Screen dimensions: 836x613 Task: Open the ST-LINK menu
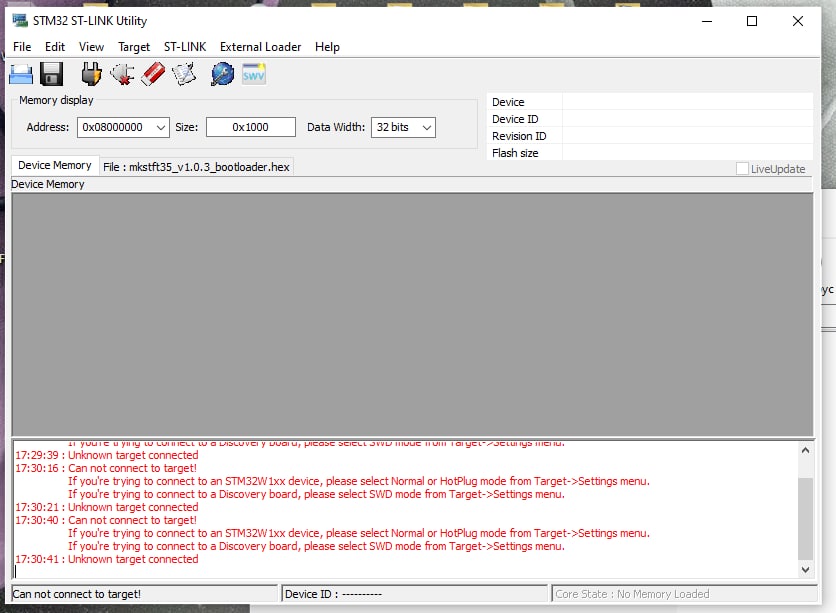184,47
